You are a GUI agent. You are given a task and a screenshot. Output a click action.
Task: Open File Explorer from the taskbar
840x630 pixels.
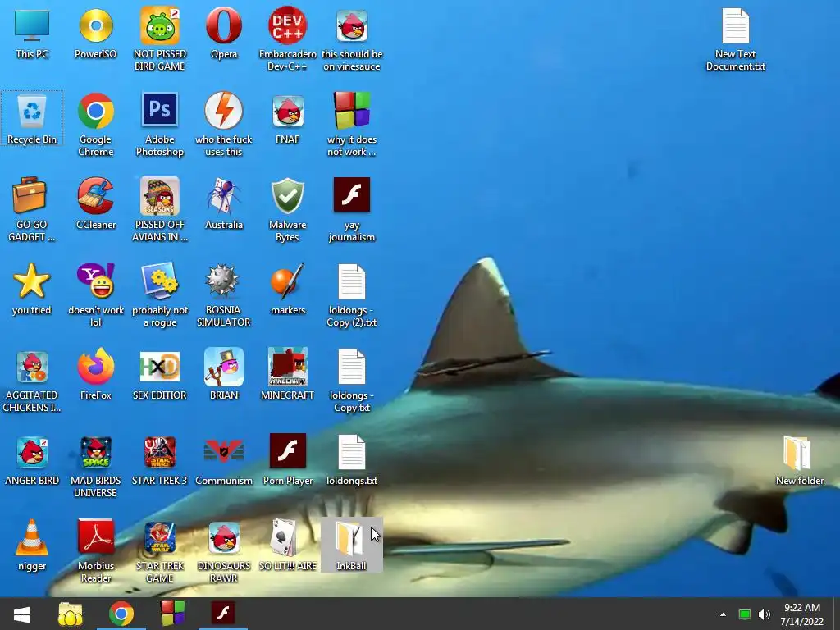coord(71,614)
